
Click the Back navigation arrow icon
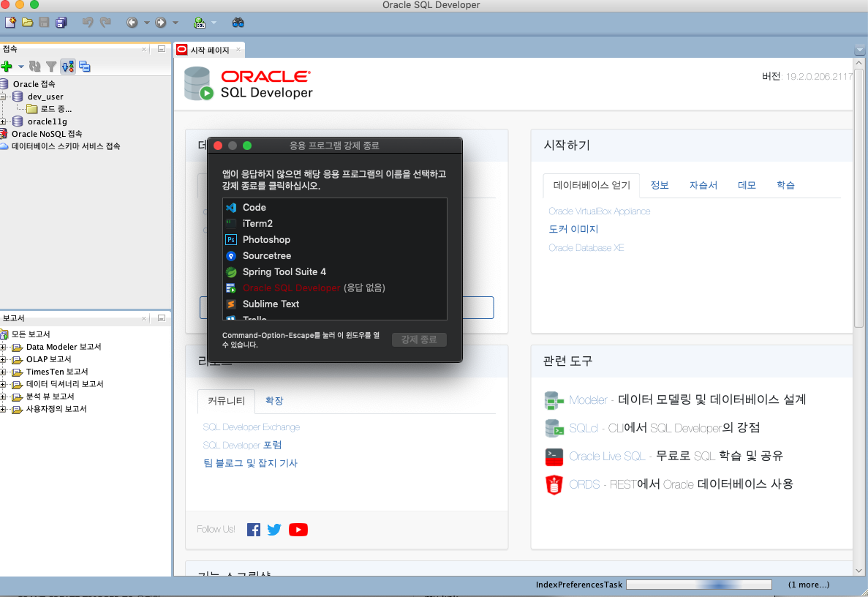(132, 23)
